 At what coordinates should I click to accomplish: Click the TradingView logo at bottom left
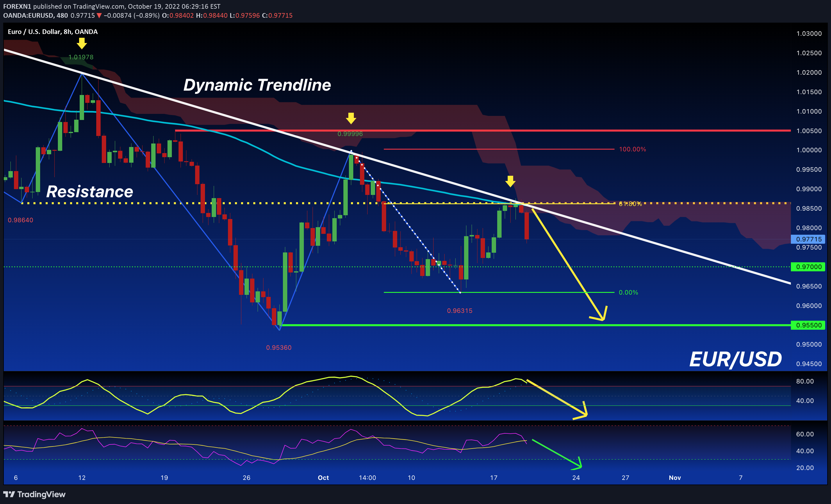pos(34,494)
